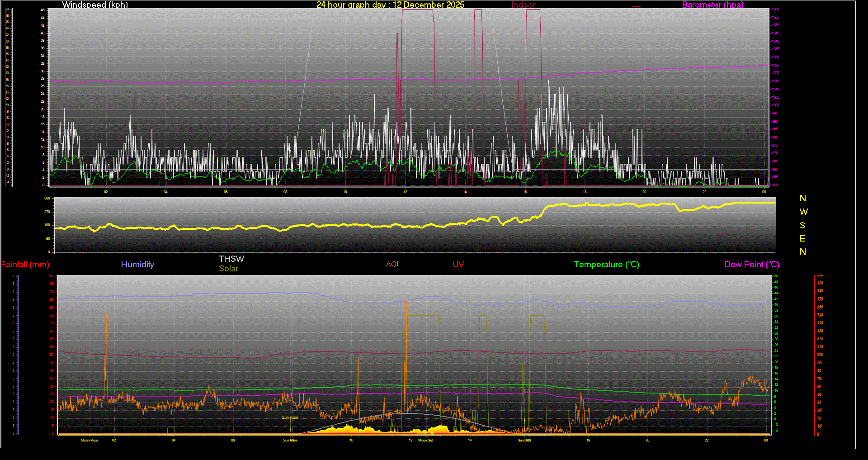The height and width of the screenshot is (460, 868).
Task: Toggle the Temperature (°C) trace visibility
Action: 606,265
